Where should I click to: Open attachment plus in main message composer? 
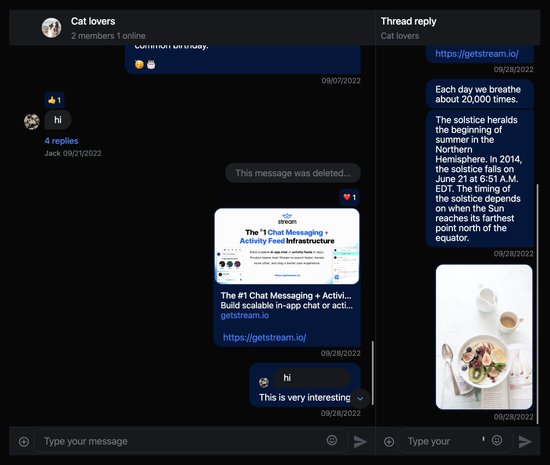(24, 442)
